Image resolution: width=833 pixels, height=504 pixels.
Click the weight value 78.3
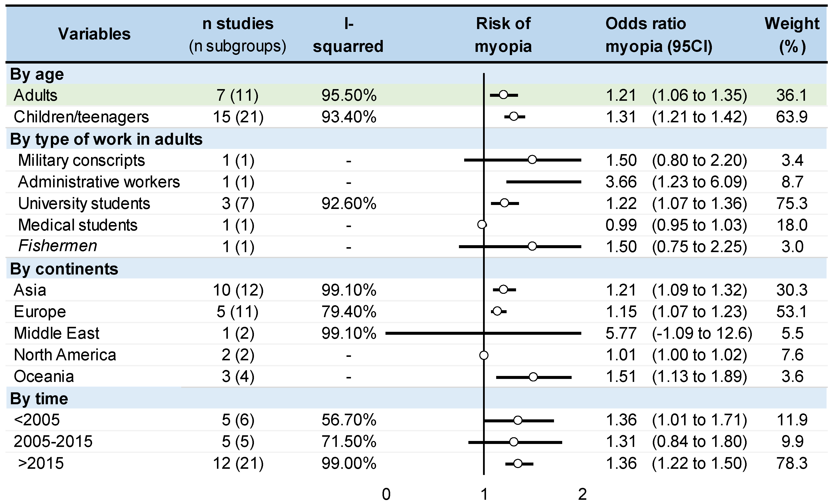click(x=792, y=463)
